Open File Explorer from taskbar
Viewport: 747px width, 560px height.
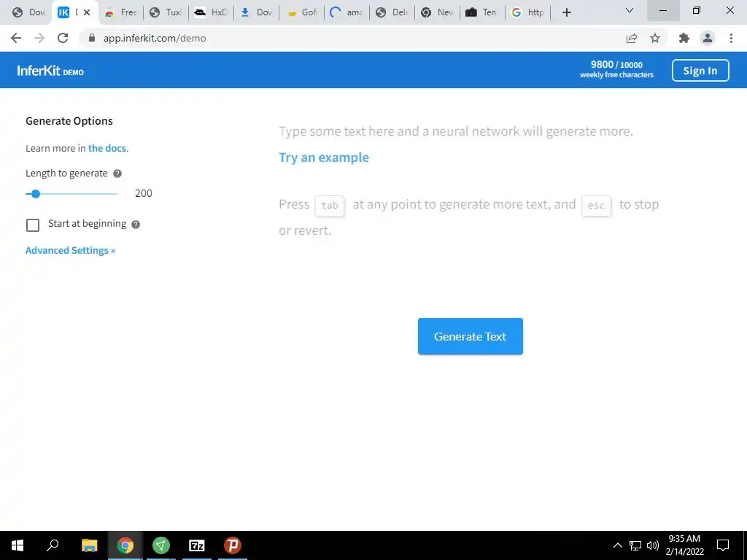[x=89, y=545]
